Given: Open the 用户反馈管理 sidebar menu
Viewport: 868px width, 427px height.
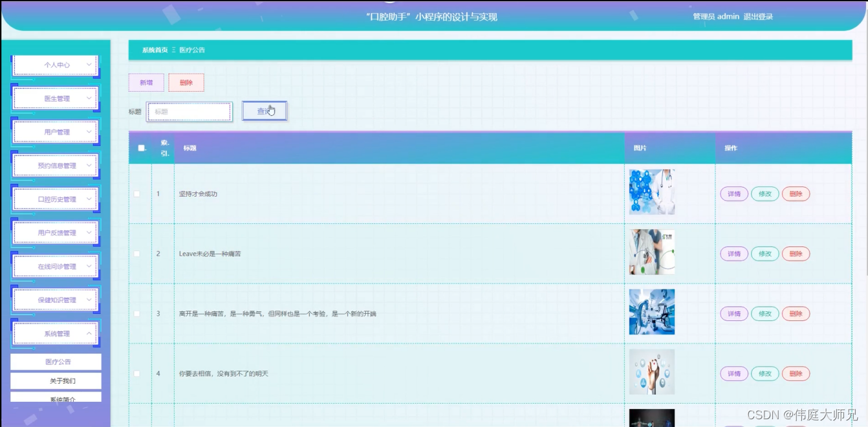Looking at the screenshot, I should coord(56,233).
